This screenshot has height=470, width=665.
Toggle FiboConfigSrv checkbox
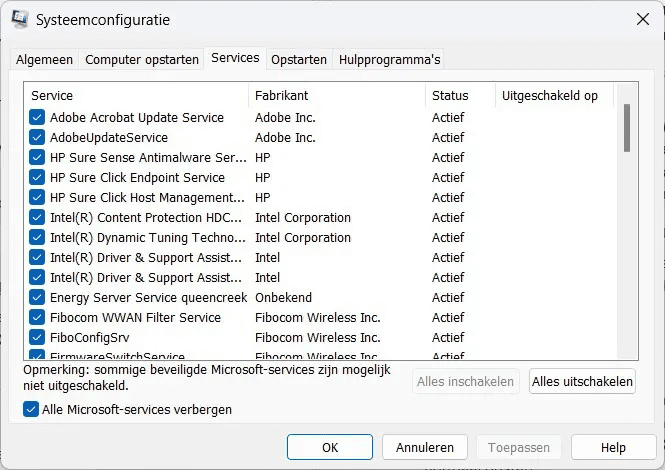[37, 337]
